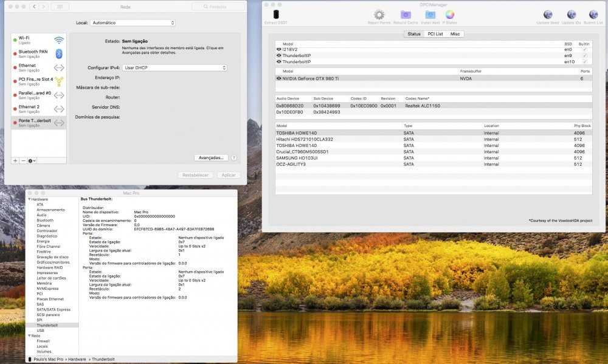
Task: Add new network service with plus button
Action: click(x=15, y=160)
